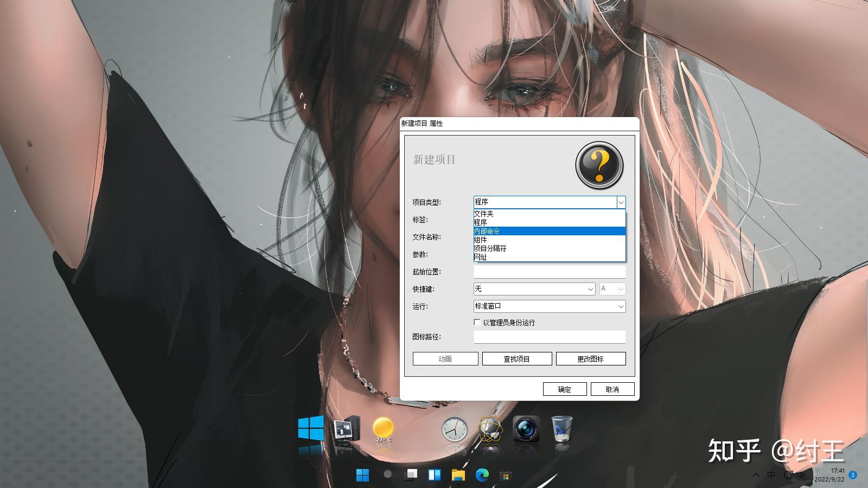Open the Recycle Bin dock icon
This screenshot has height=488, width=868.
coord(561,429)
